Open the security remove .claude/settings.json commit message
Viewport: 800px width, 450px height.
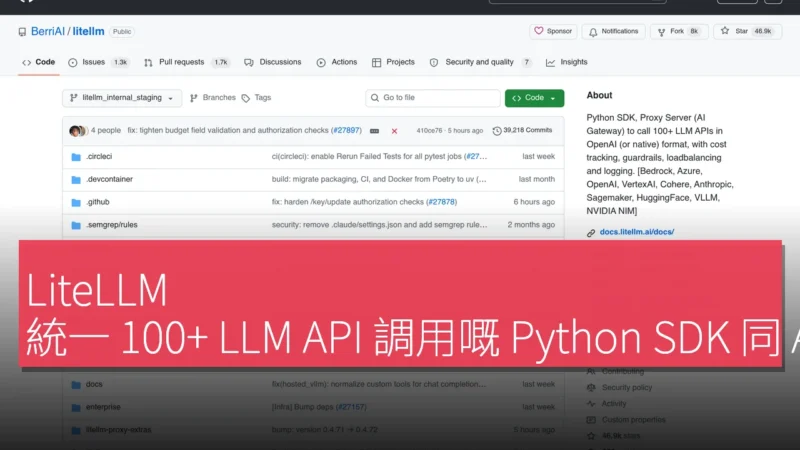(379, 225)
